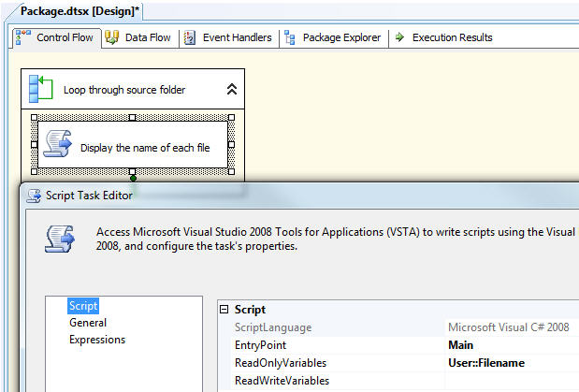Collapse the Script property category

[x=224, y=310]
